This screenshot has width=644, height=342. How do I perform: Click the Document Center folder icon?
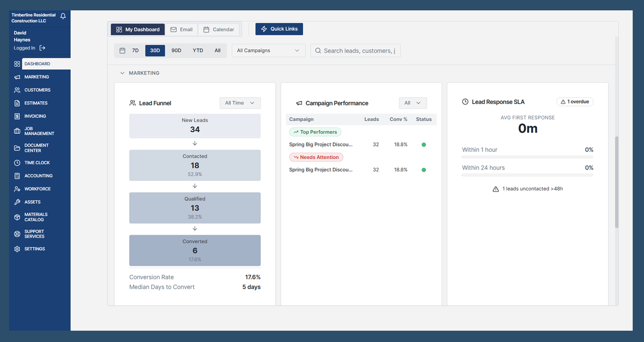tap(17, 148)
